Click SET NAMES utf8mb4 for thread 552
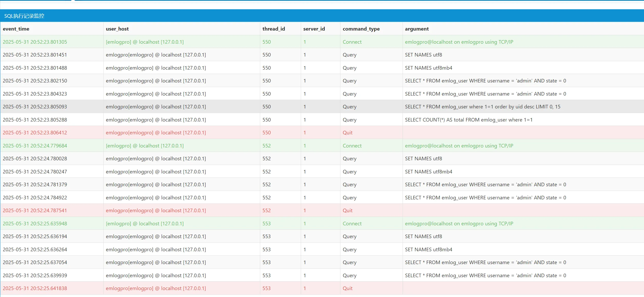644x297 pixels. tap(428, 172)
